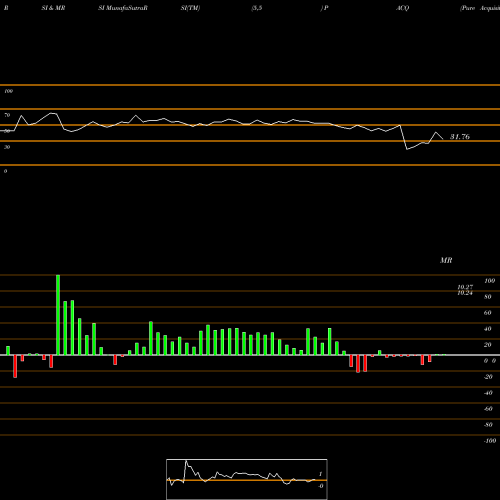Screen dimensions: 500x500
Task: Select the tallest green MR bar
Action: tap(58, 315)
